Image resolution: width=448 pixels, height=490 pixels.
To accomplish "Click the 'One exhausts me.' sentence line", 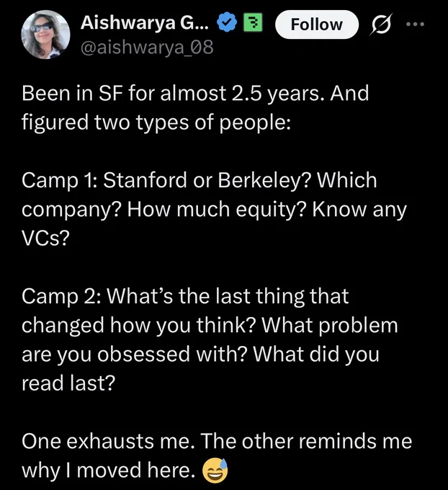I will click(217, 441).
